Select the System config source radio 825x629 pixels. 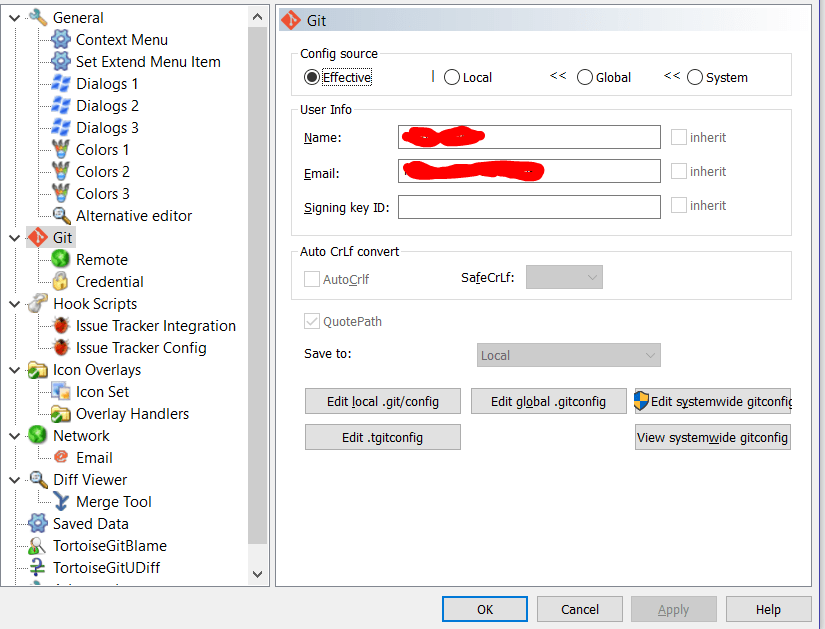(695, 77)
